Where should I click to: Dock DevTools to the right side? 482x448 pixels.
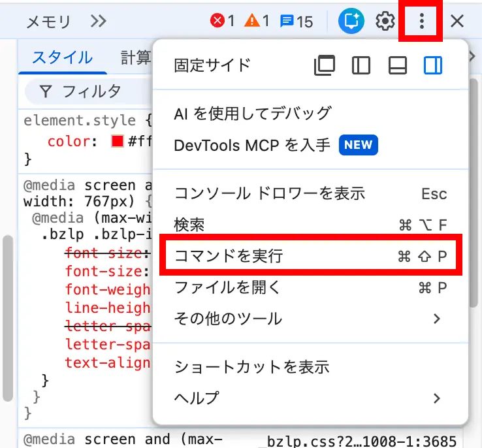[x=433, y=65]
